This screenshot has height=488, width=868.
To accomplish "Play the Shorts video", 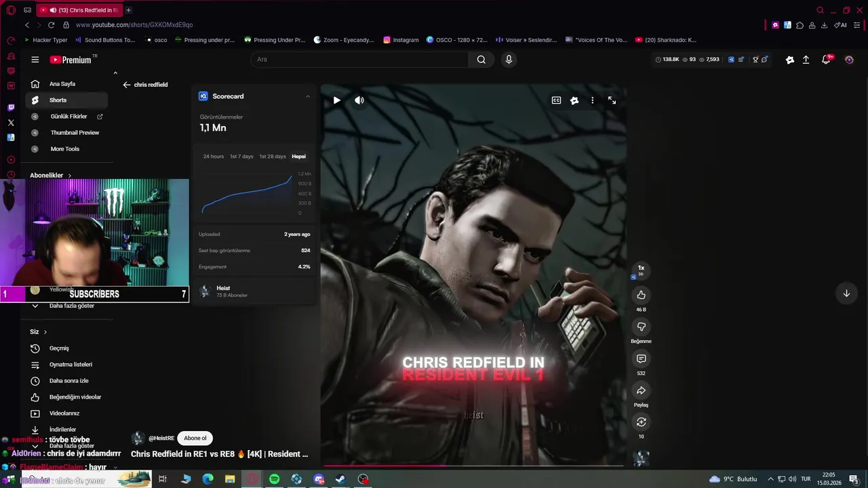I will click(336, 100).
